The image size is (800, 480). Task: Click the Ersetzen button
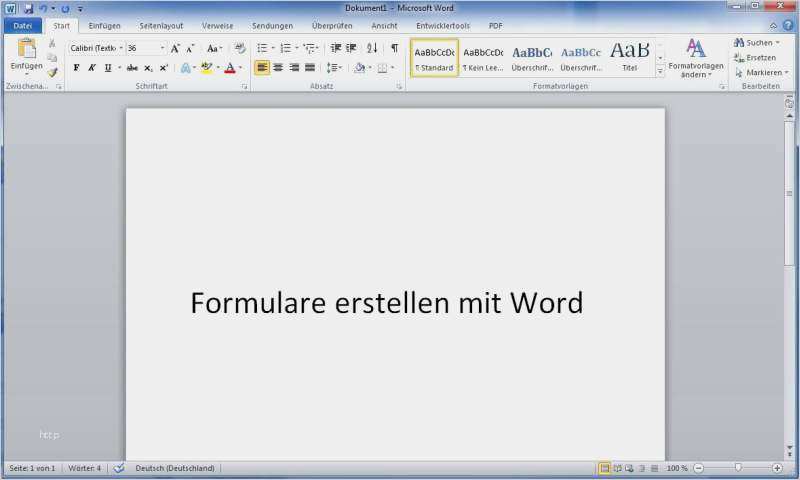(755, 57)
